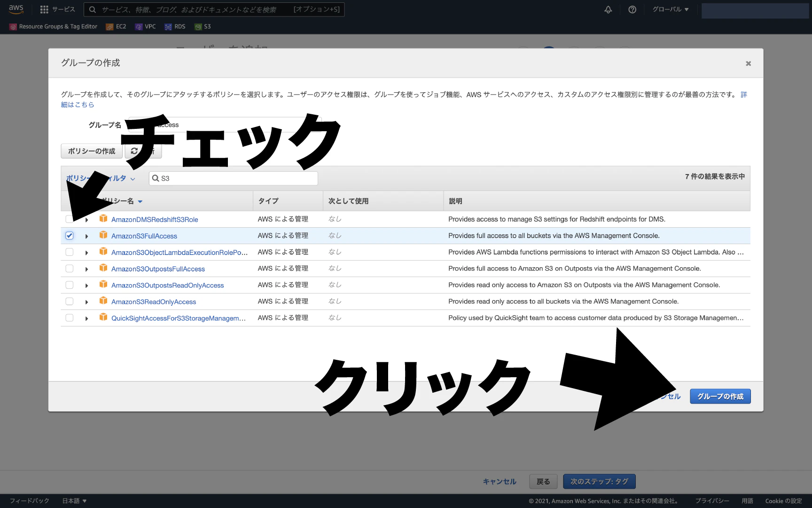812x508 pixels.
Task: Click the AWS logo
Action: coord(16,9)
